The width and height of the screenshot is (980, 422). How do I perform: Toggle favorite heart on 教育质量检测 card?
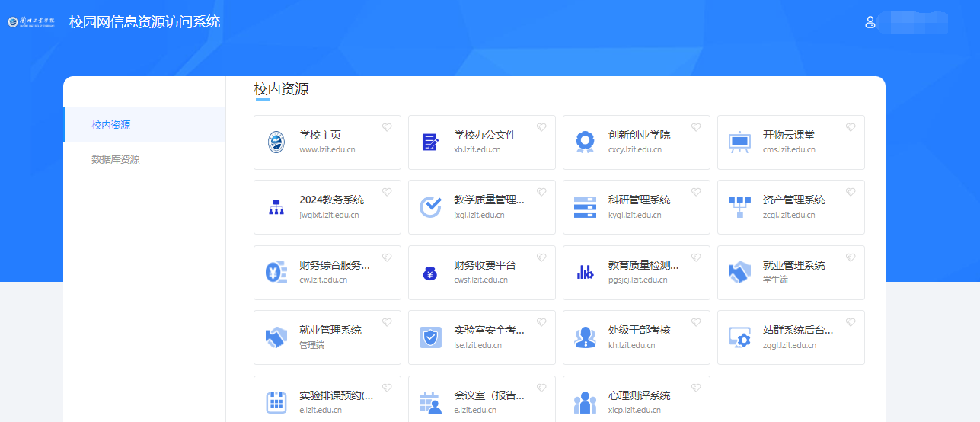tap(696, 258)
